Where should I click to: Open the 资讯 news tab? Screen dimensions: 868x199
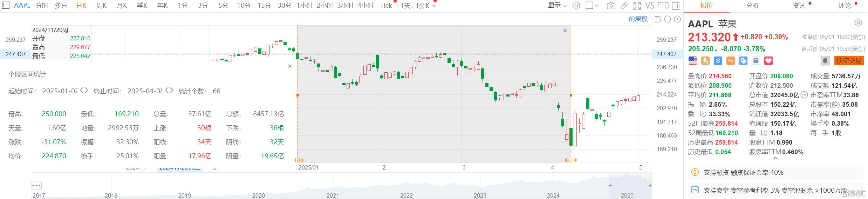tap(799, 6)
